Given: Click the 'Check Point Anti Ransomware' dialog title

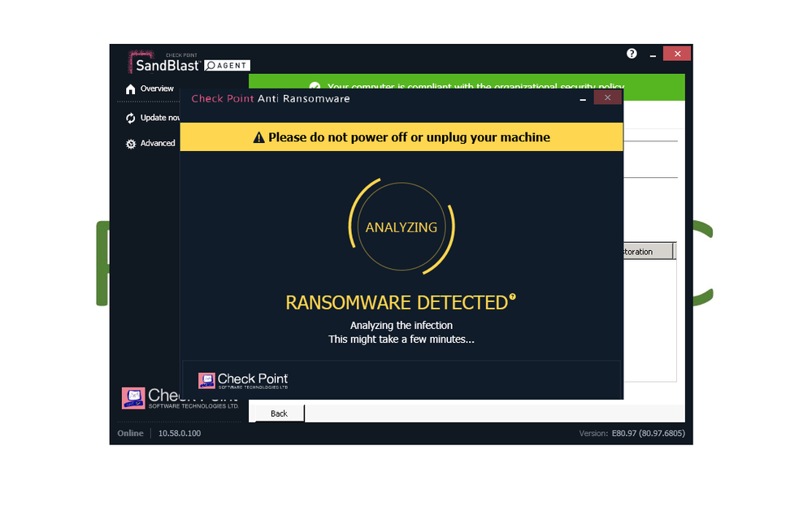Looking at the screenshot, I should (271, 98).
